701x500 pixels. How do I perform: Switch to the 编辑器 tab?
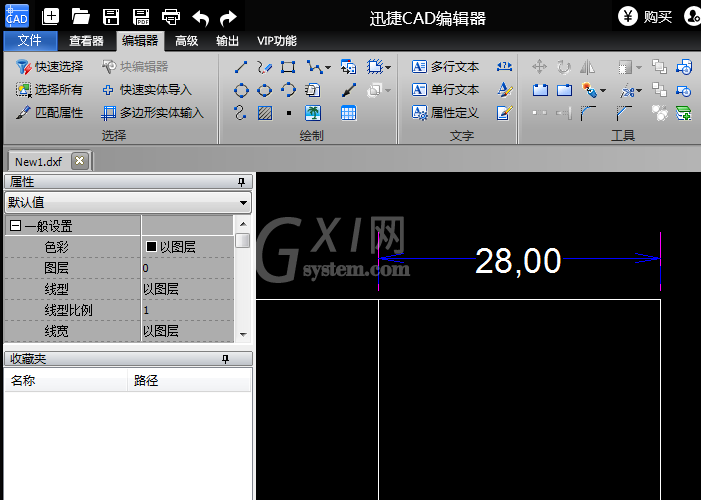pos(140,41)
